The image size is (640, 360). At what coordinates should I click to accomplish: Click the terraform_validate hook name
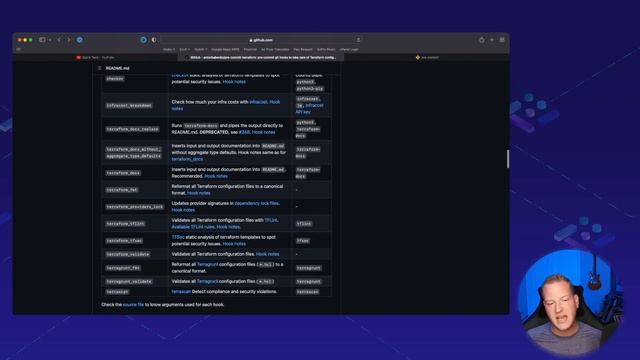[x=127, y=254]
